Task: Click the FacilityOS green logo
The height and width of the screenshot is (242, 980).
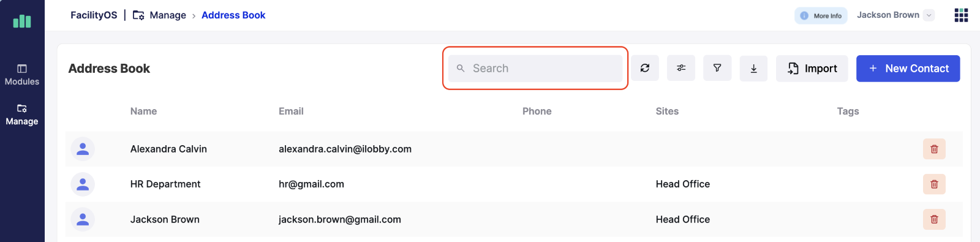Action: pyautogui.click(x=22, y=21)
